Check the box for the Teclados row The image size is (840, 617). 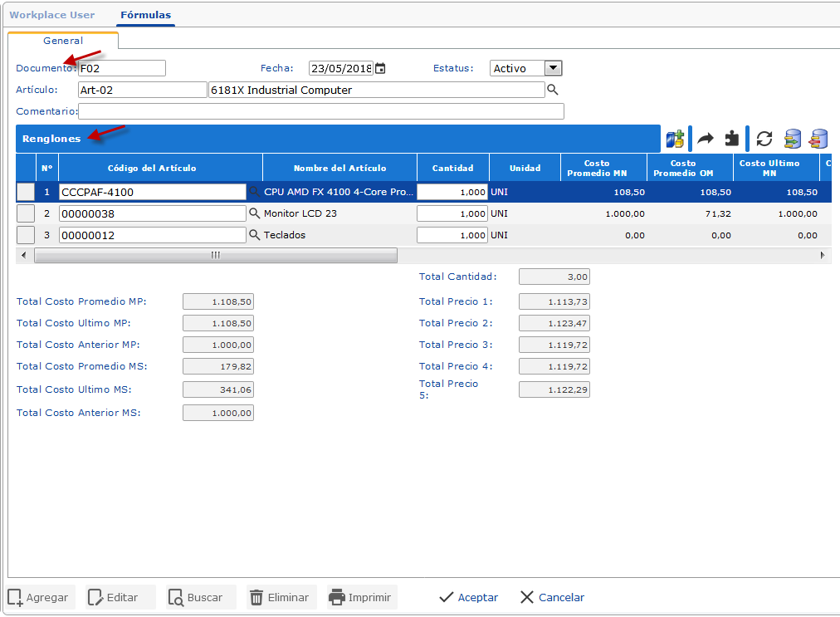tap(26, 235)
